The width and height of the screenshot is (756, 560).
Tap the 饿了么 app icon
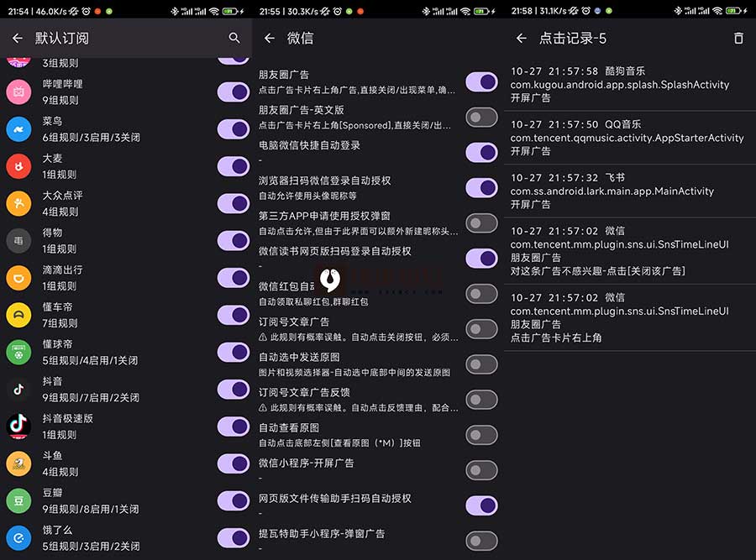[x=18, y=538]
